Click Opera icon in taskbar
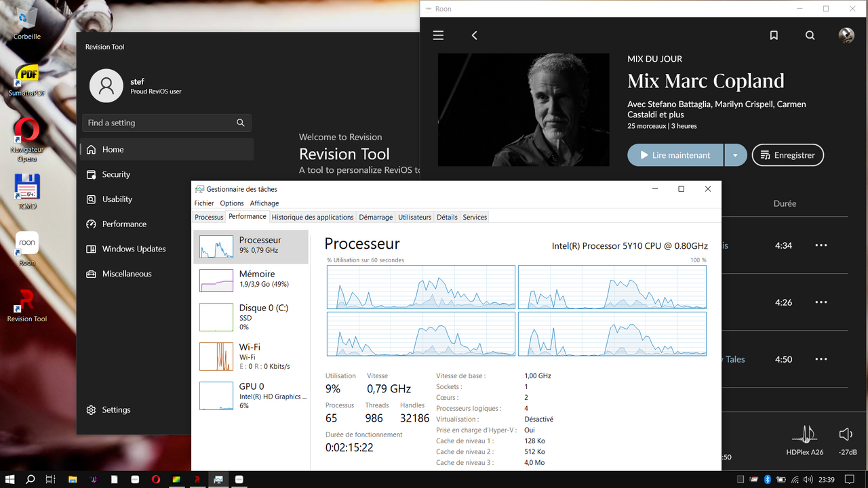 [156, 480]
